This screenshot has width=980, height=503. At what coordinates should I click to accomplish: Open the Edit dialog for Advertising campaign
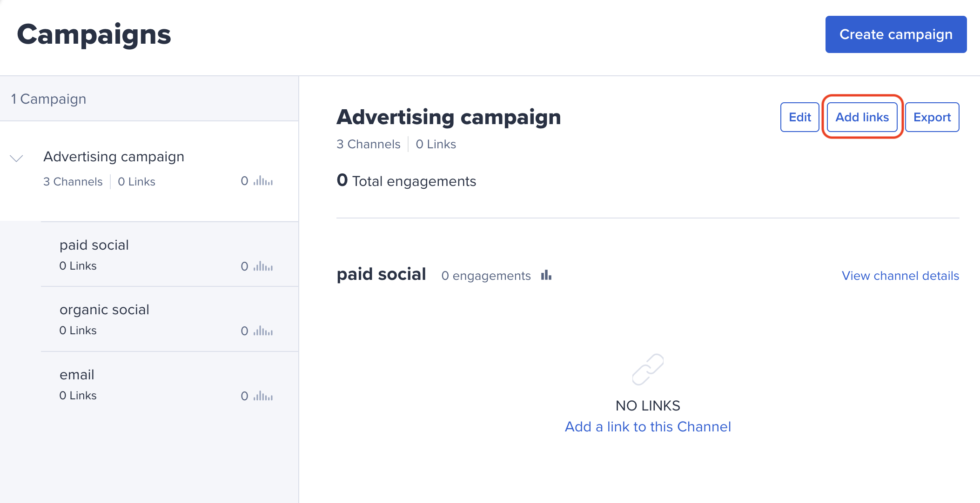(x=799, y=117)
